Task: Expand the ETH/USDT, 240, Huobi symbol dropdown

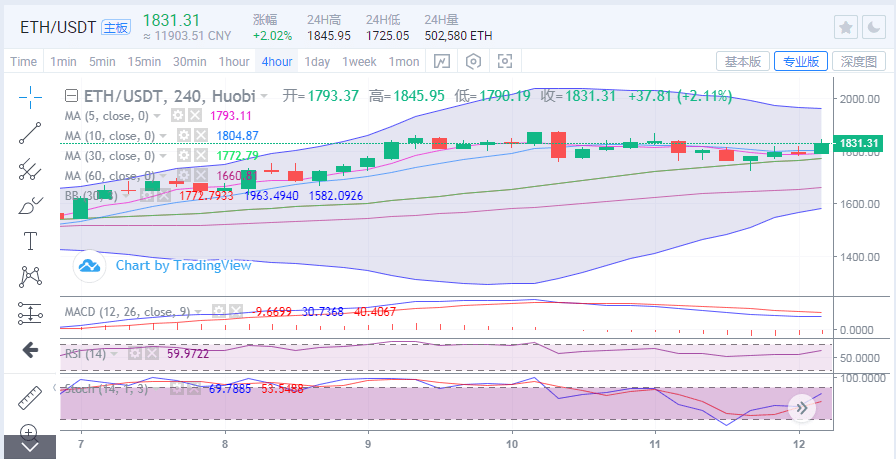Action: point(264,97)
